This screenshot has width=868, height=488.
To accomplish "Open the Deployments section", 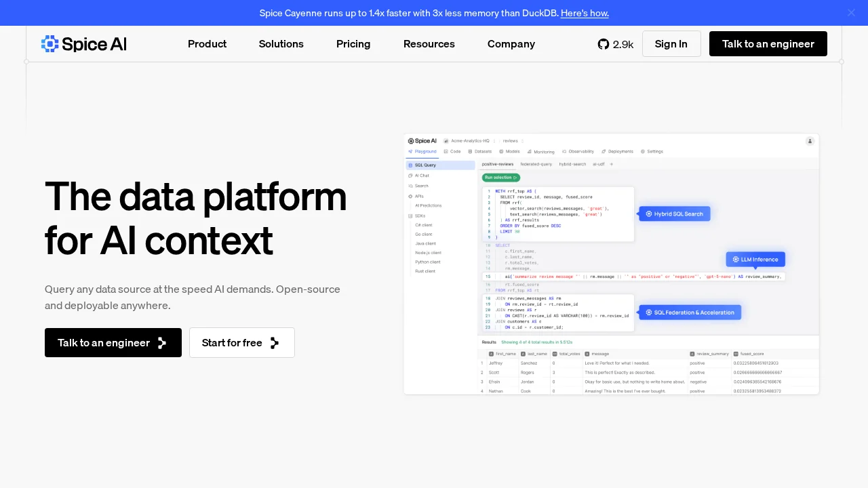I will [x=618, y=151].
